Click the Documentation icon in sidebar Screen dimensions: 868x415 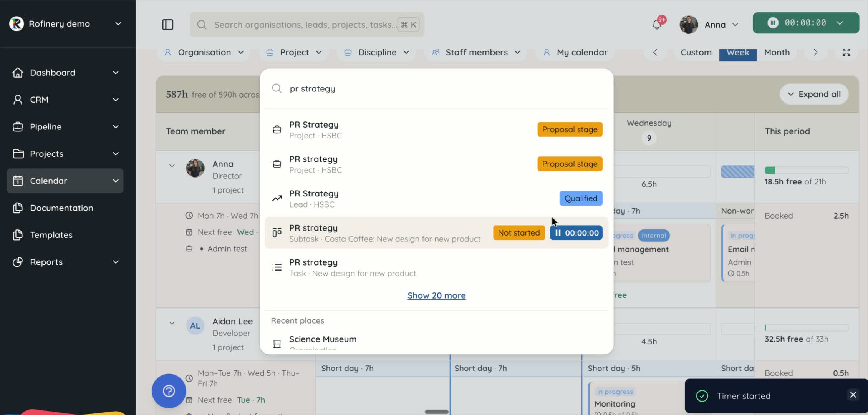pos(18,208)
